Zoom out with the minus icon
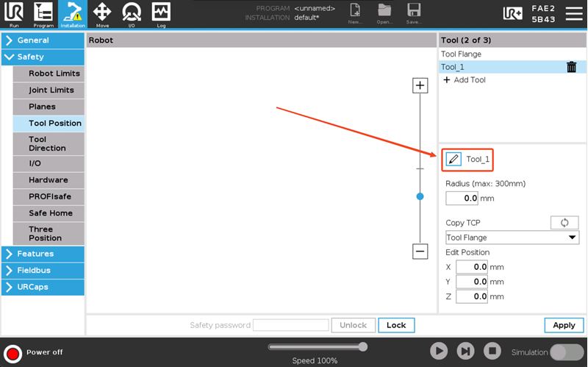 point(420,252)
